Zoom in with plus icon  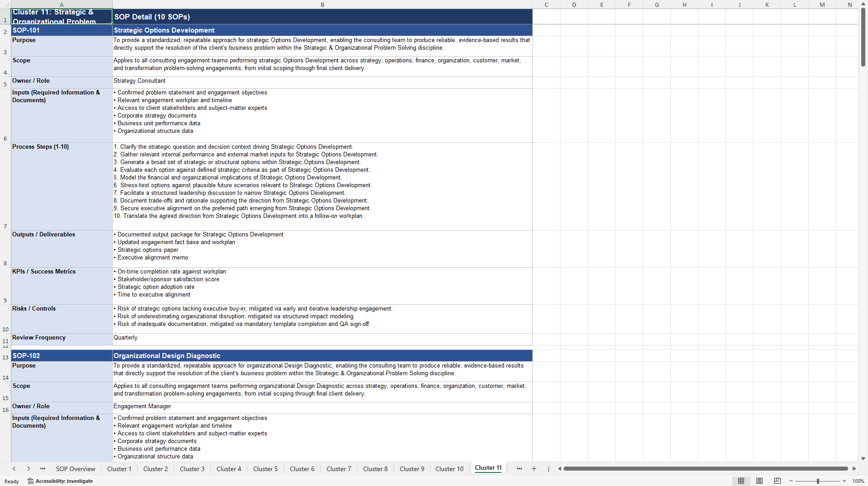(844, 481)
